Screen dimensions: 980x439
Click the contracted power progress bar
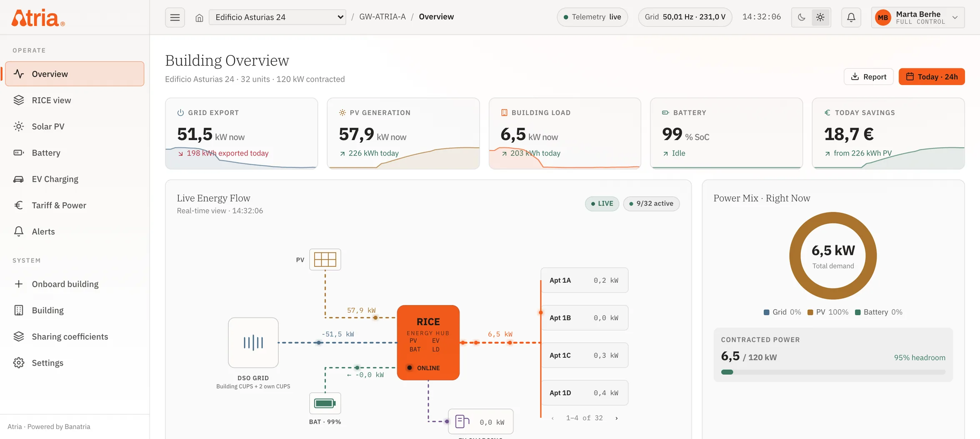coord(833,372)
